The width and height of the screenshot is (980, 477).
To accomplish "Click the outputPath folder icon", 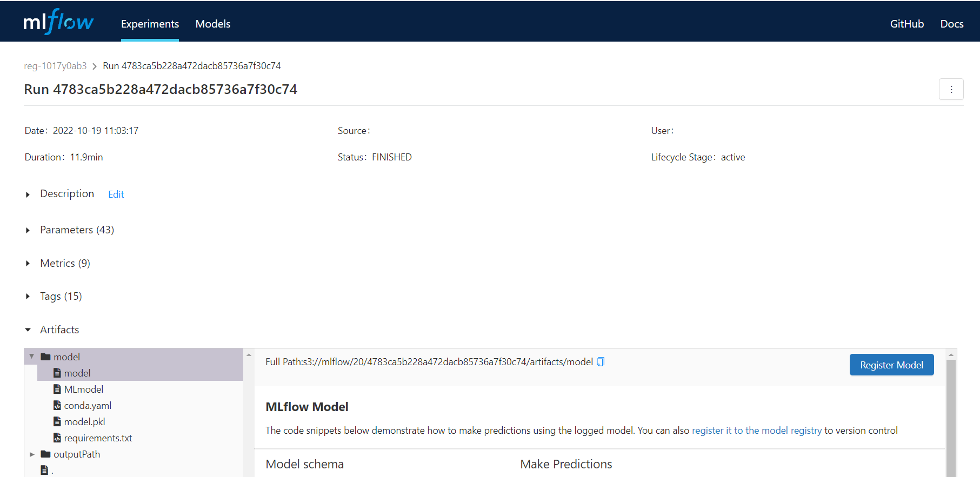I will coord(46,454).
